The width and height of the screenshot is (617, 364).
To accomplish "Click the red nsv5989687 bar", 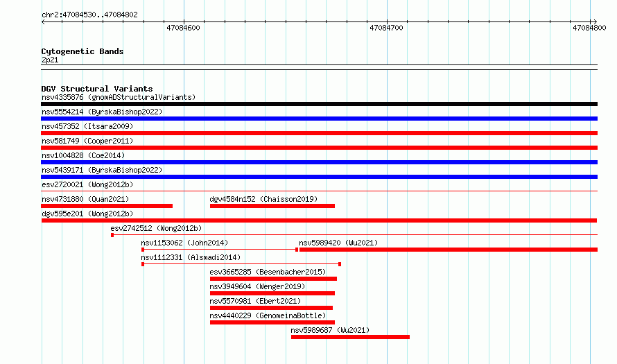I will point(350,337).
